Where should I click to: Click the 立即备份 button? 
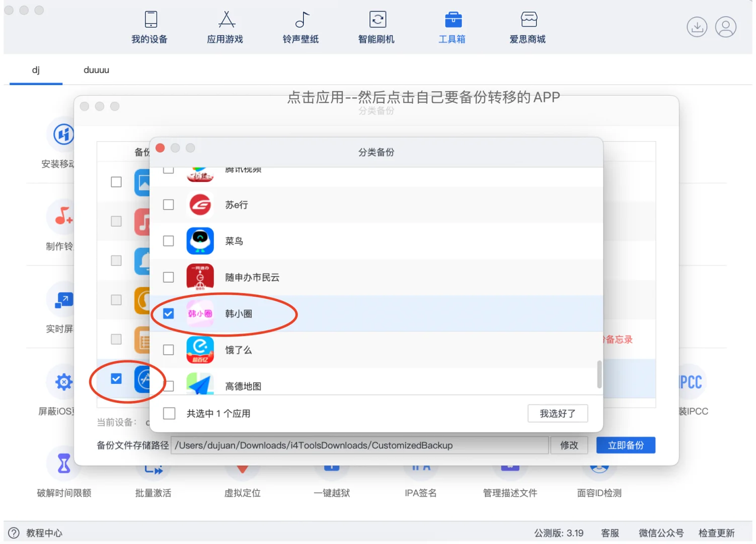(626, 445)
